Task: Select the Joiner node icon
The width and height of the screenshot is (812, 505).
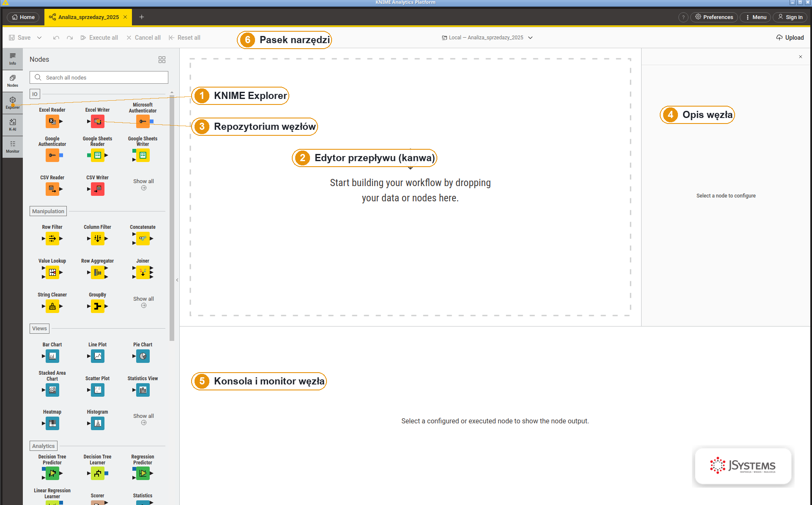Action: pos(143,272)
